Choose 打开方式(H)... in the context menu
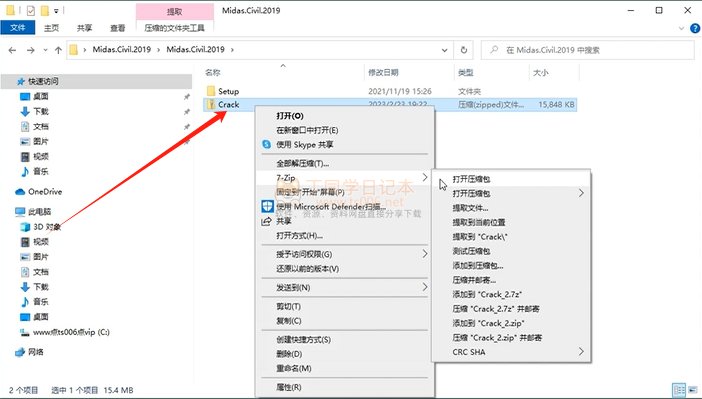 (x=300, y=236)
